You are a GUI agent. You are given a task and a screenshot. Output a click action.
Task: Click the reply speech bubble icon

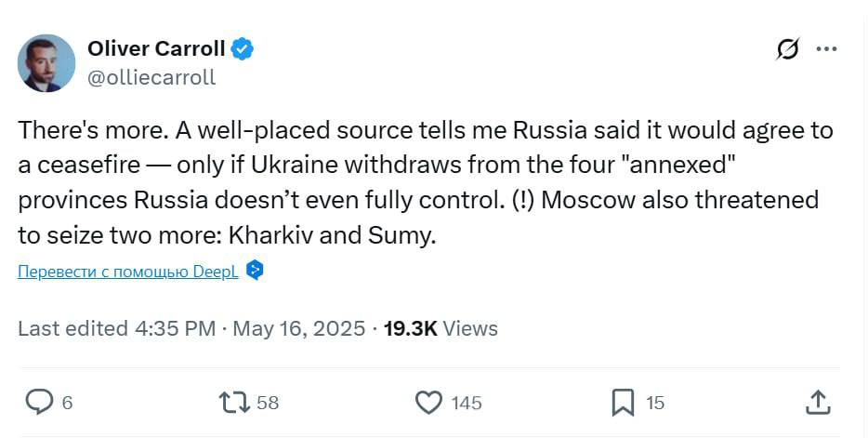(x=38, y=402)
